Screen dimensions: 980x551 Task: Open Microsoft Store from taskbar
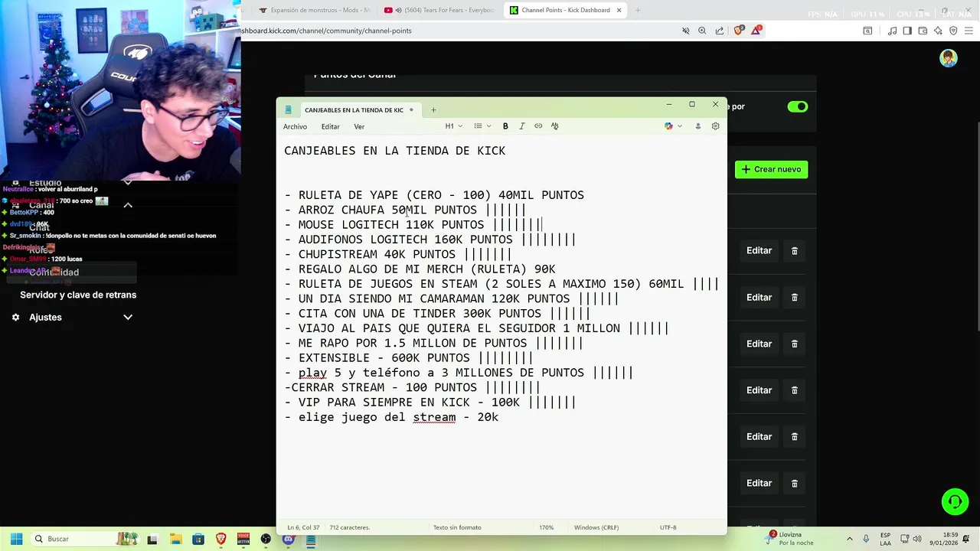(198, 539)
